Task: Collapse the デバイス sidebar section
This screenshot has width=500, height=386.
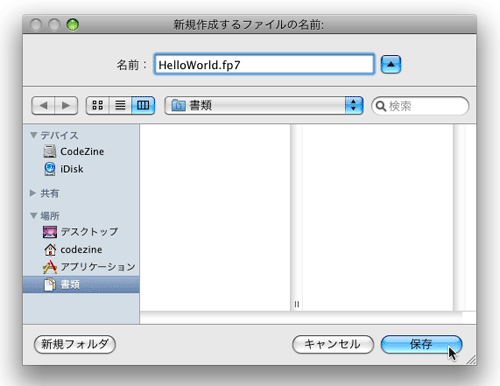Action: [33, 135]
